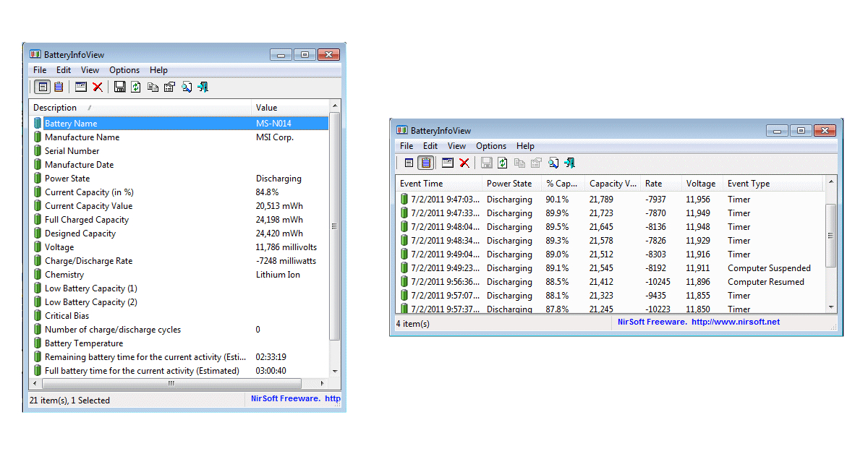This screenshot has width=868, height=454.
Task: Click red X clear-log icon in log window
Action: pyautogui.click(x=464, y=163)
